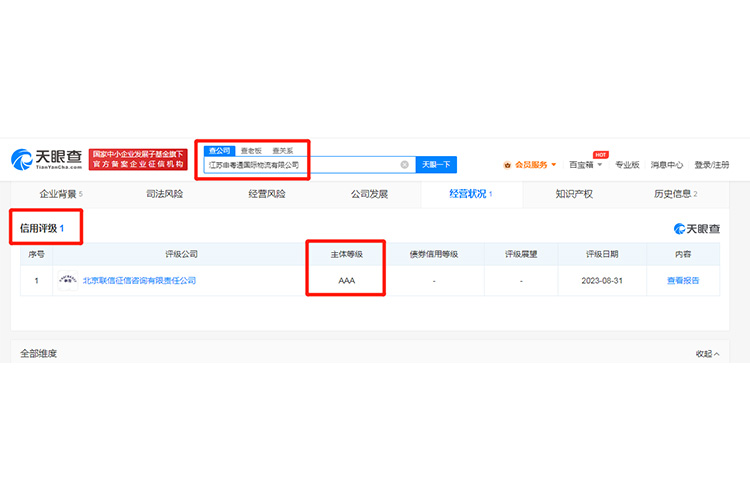The height and width of the screenshot is (500, 750).
Task: Open the 专业版 link
Action: click(x=627, y=165)
